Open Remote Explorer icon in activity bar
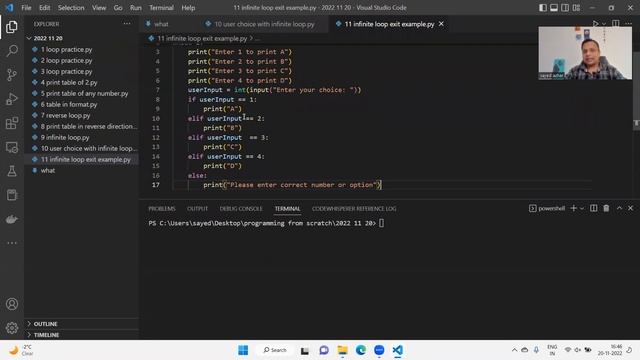This screenshot has height=360, width=640. point(12,147)
